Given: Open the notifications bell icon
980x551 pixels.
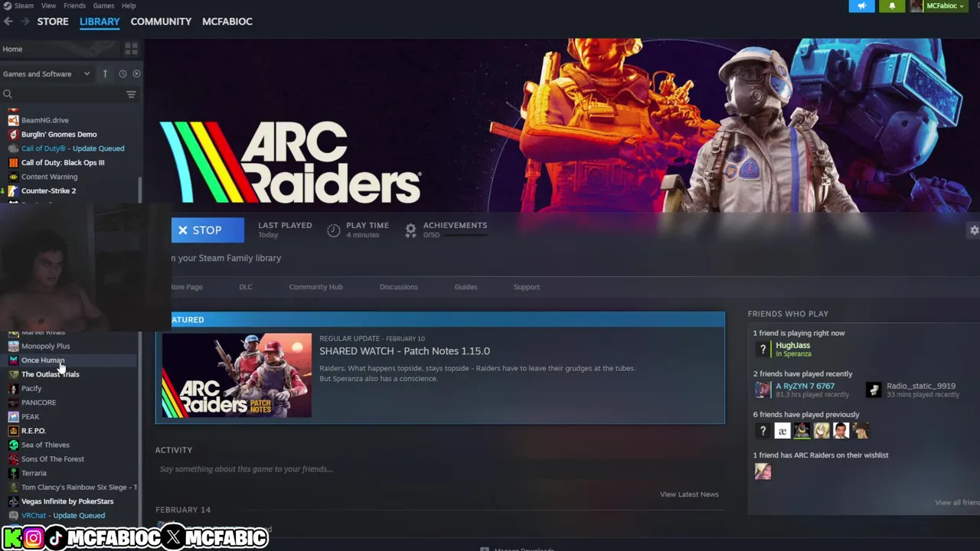Looking at the screenshot, I should coord(892,6).
